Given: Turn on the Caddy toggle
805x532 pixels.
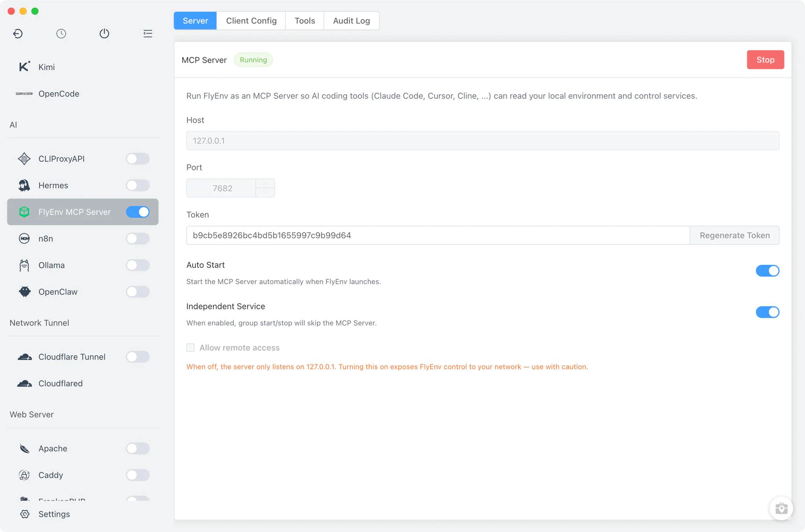Looking at the screenshot, I should point(138,475).
